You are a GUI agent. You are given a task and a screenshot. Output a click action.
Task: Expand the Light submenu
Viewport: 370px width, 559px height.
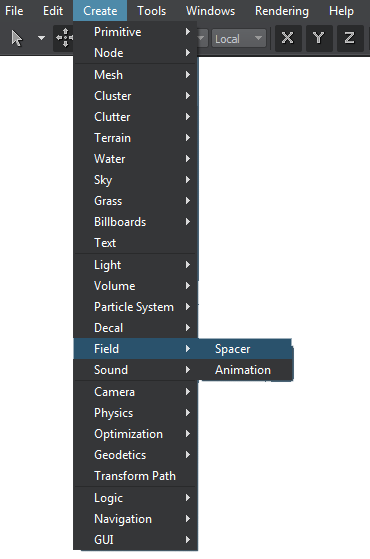coord(135,265)
